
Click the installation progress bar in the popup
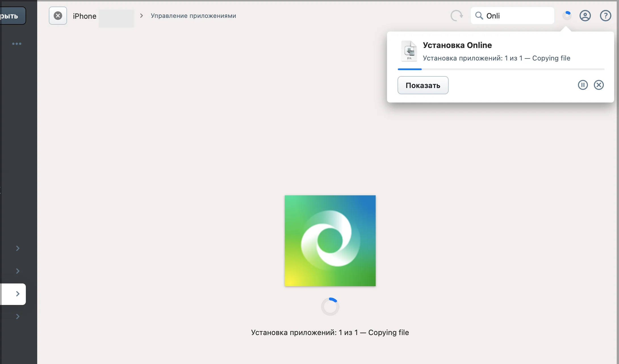(x=501, y=69)
